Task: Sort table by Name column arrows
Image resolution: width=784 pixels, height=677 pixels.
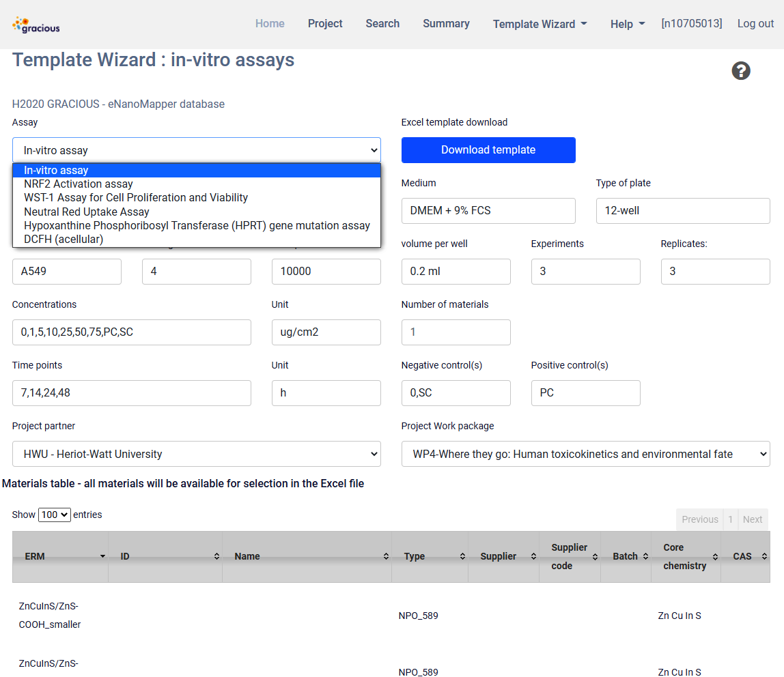Action: 386,557
